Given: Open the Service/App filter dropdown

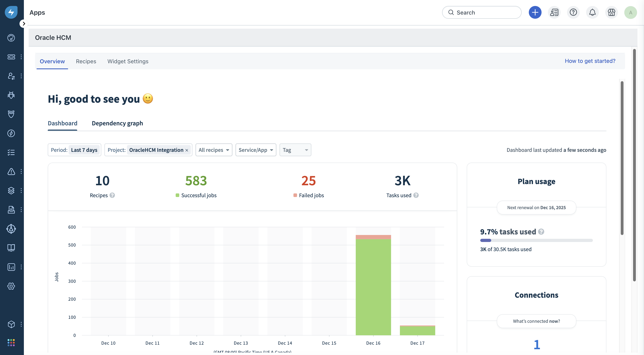Looking at the screenshot, I should point(255,150).
